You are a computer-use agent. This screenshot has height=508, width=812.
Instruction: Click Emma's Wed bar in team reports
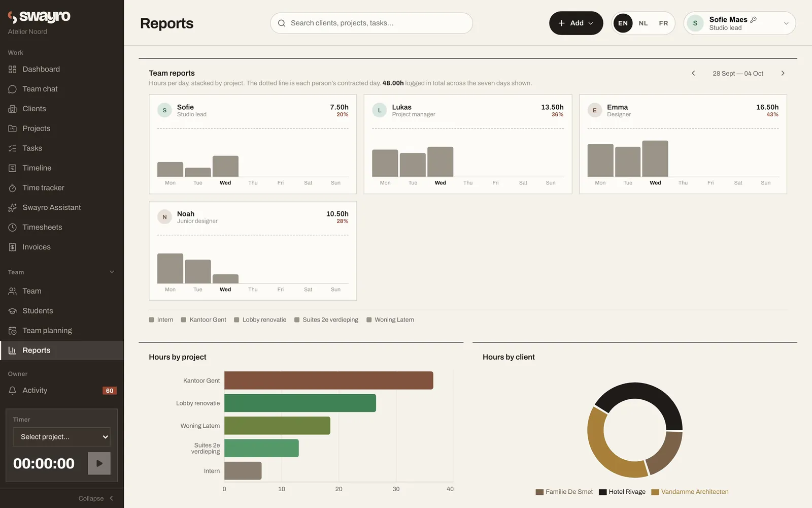655,158
